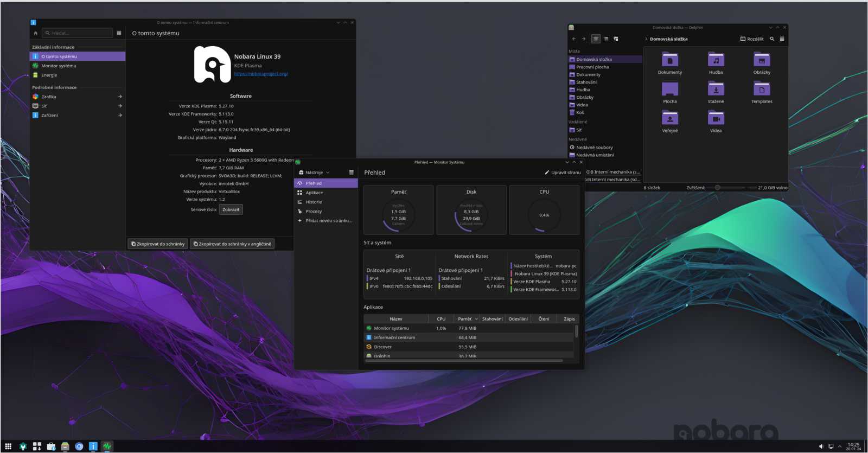Screen dimensions: 868x453
Task: Open 'Monitor systému' entry in Info Center
Action: tap(78, 66)
